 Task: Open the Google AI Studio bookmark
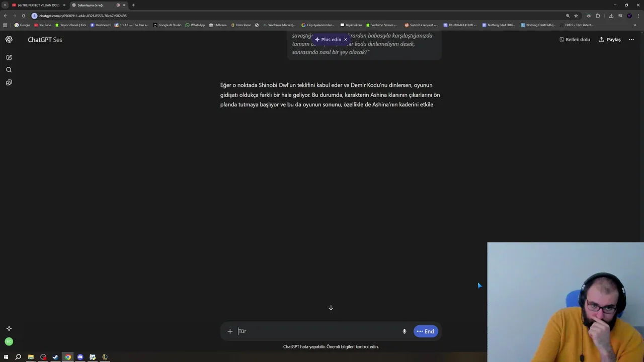coord(167,25)
